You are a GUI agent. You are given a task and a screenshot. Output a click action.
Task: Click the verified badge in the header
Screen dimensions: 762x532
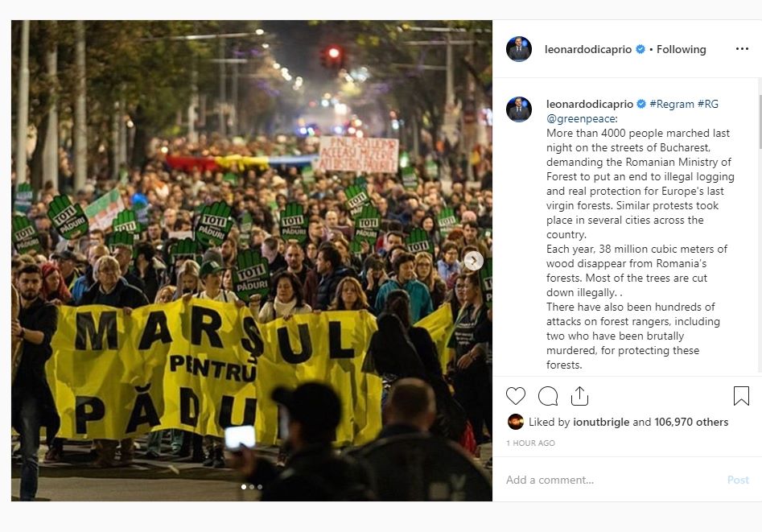640,49
